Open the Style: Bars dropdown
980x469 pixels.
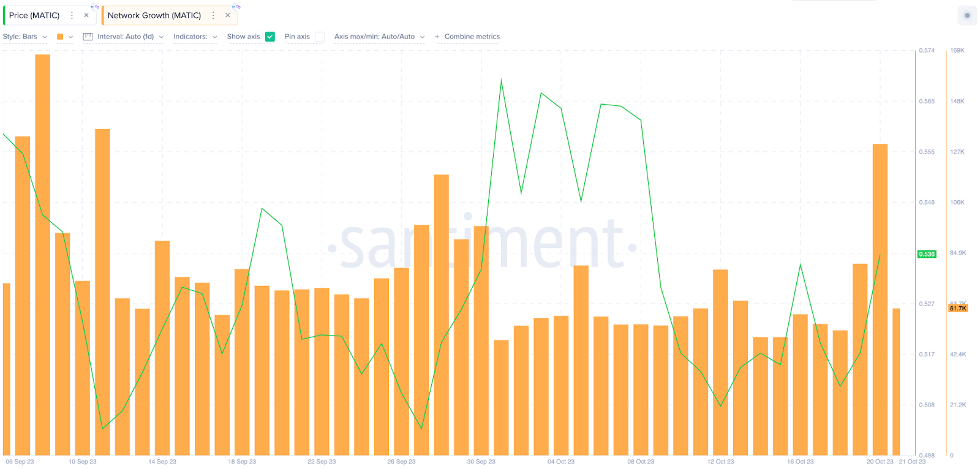coord(25,37)
